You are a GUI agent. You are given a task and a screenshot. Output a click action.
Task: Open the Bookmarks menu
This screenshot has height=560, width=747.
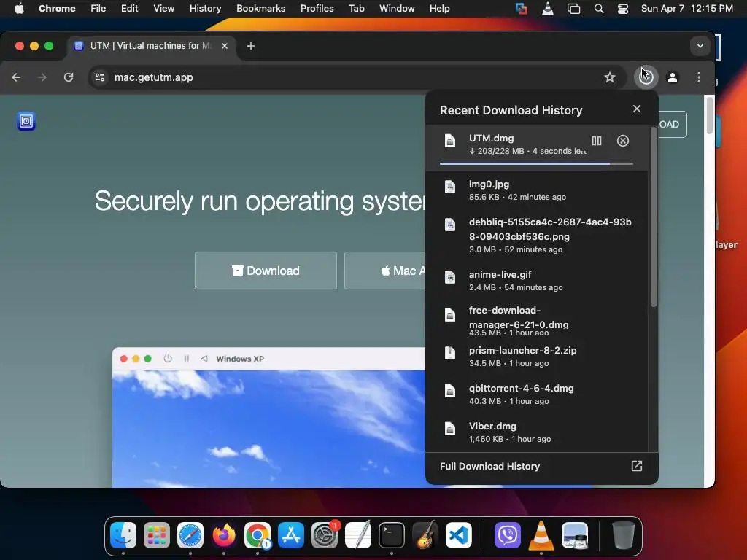[260, 8]
